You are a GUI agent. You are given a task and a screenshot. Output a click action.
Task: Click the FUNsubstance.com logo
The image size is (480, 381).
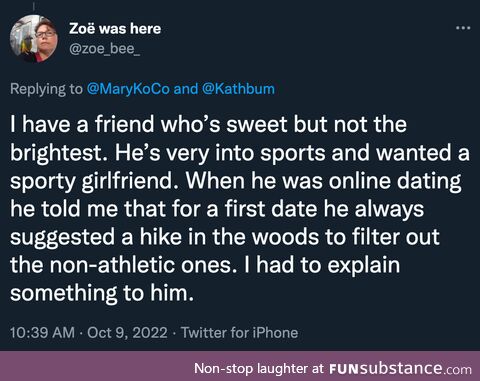pyautogui.click(x=400, y=368)
